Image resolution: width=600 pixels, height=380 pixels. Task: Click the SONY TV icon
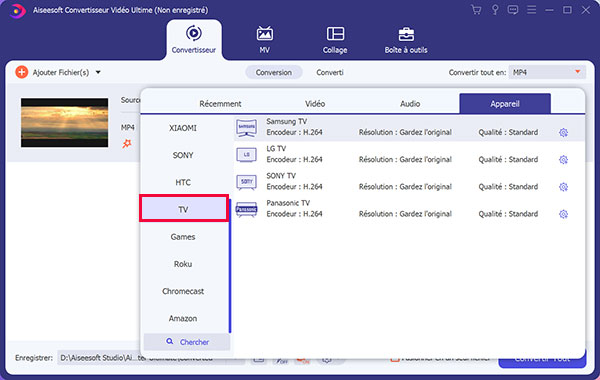tap(246, 182)
